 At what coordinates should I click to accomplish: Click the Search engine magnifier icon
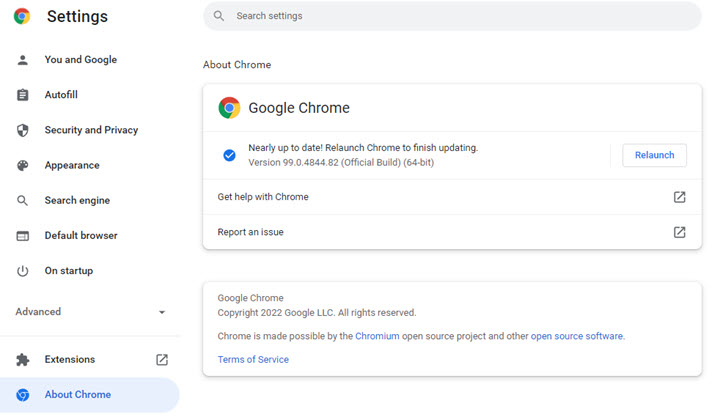click(23, 200)
